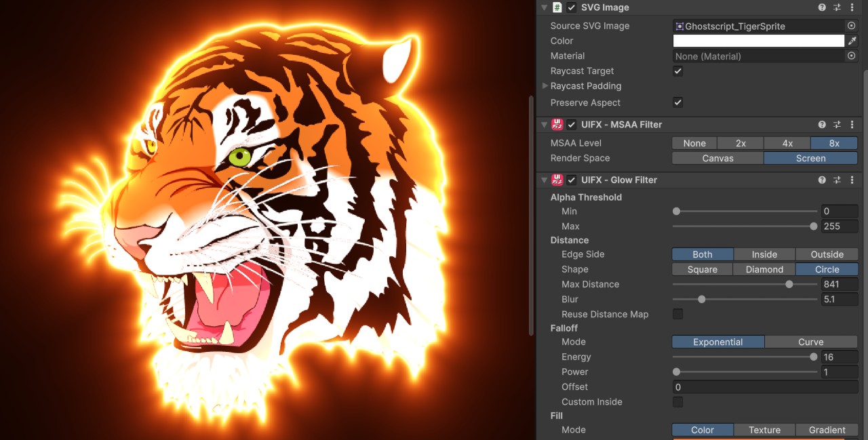
Task: Switch Fill Mode to Gradient
Action: 827,431
